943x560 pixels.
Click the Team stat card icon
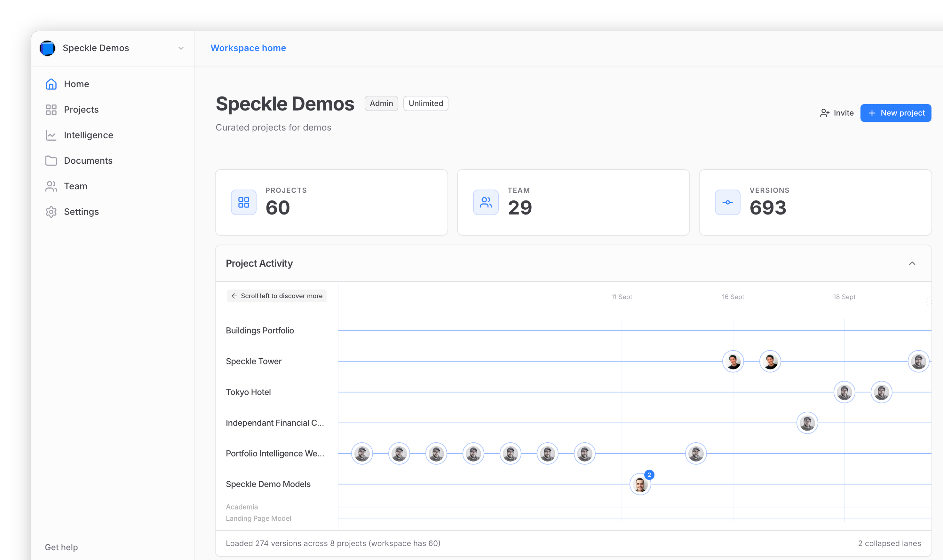click(486, 203)
